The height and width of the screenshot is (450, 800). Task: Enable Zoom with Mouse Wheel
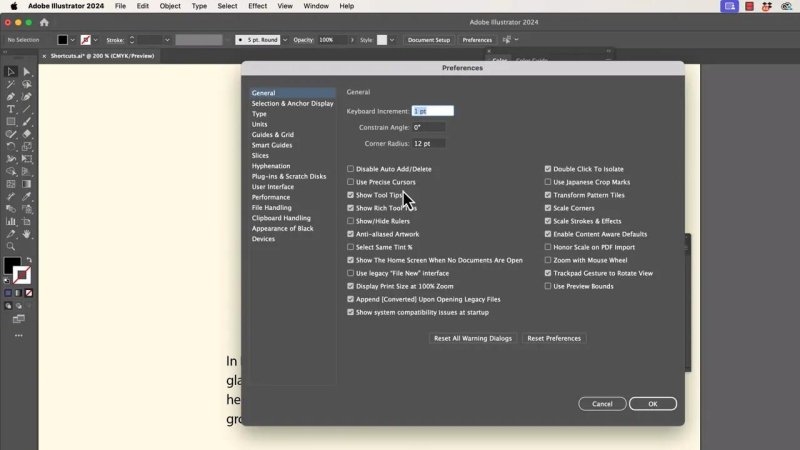click(x=548, y=260)
